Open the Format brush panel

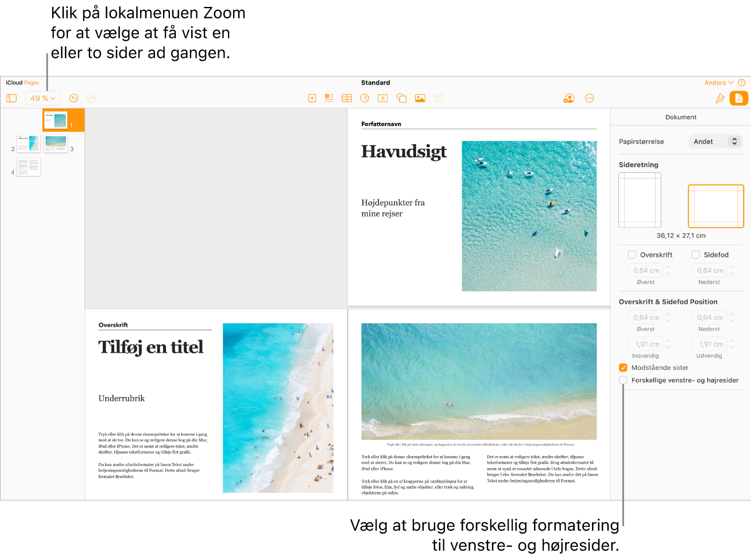[720, 98]
